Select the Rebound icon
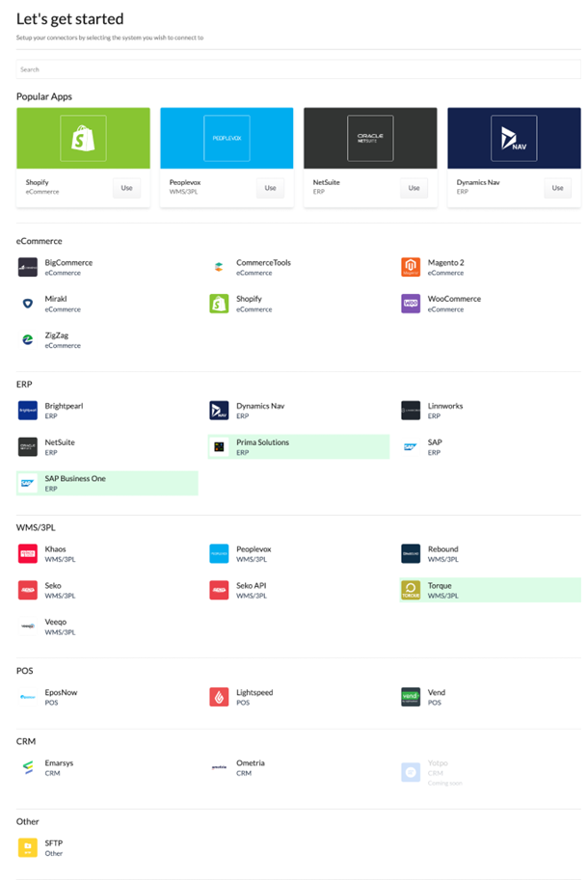The width and height of the screenshot is (588, 880). [411, 553]
